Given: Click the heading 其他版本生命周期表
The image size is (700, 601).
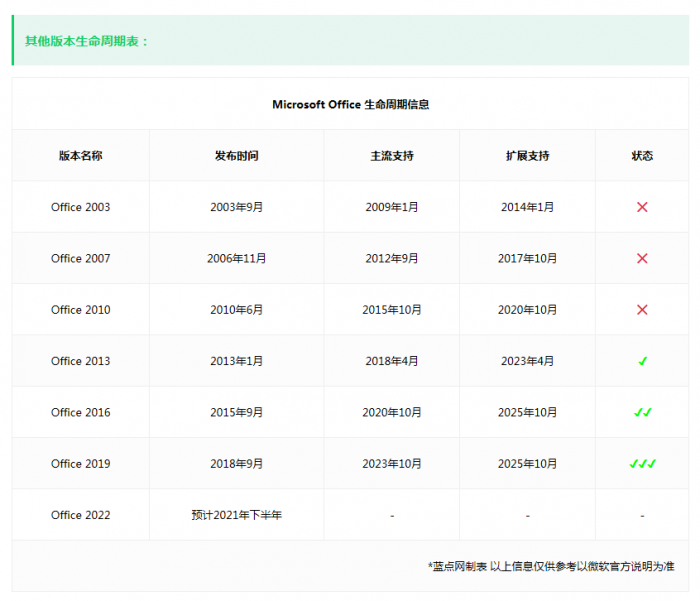Looking at the screenshot, I should [86, 41].
